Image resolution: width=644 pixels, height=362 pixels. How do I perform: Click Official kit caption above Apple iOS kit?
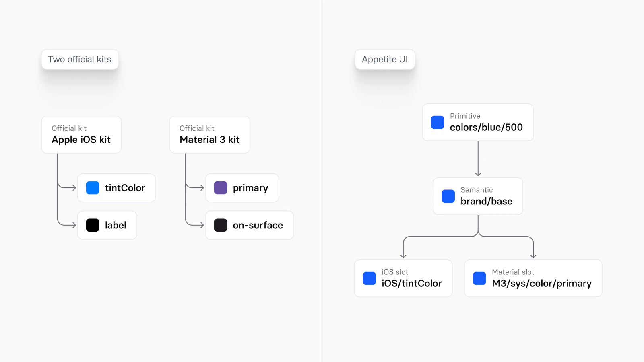pos(69,128)
